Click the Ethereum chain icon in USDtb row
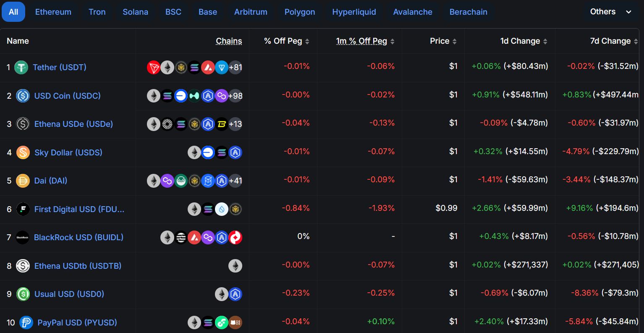 (235, 266)
